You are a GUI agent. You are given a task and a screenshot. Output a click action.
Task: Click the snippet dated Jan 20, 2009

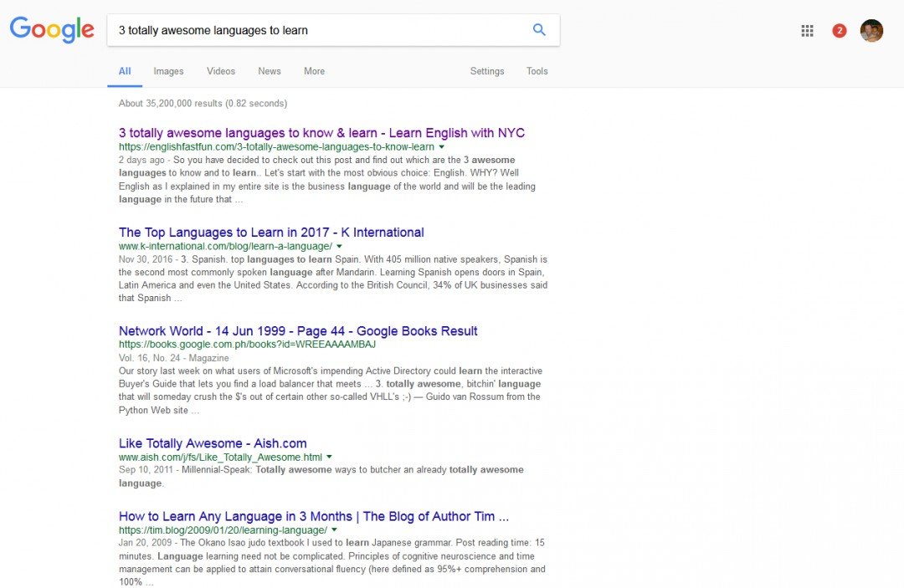click(x=332, y=562)
